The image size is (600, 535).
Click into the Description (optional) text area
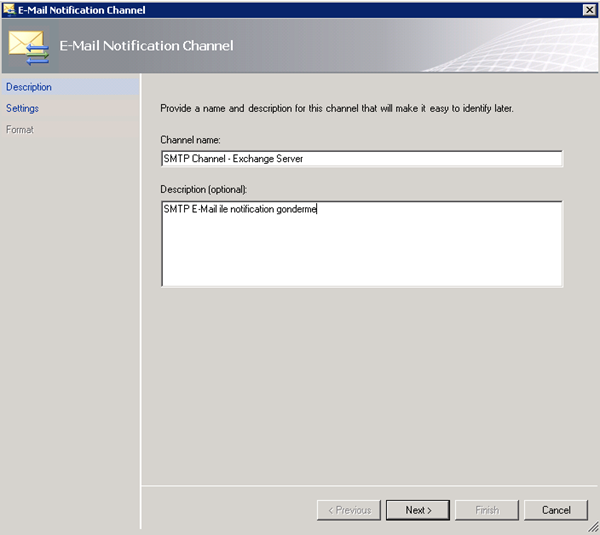[362, 244]
